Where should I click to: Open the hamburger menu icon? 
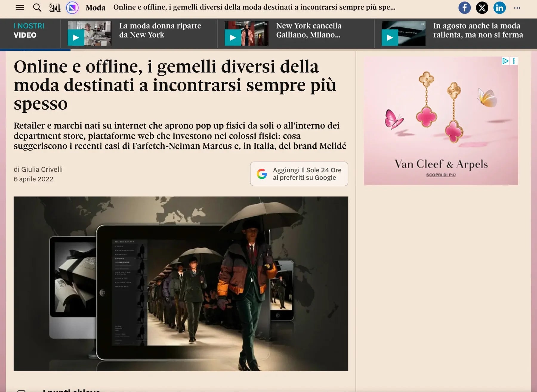pyautogui.click(x=20, y=7)
